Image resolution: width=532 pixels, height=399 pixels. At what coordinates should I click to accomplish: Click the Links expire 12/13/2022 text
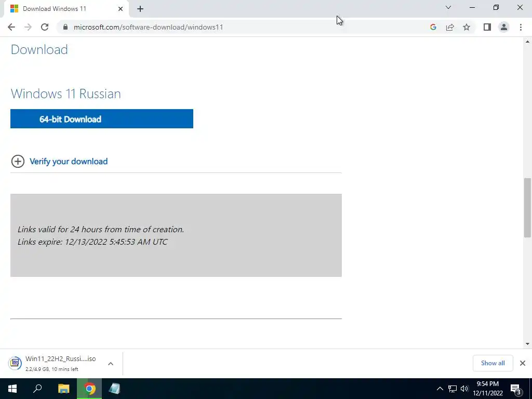92,242
